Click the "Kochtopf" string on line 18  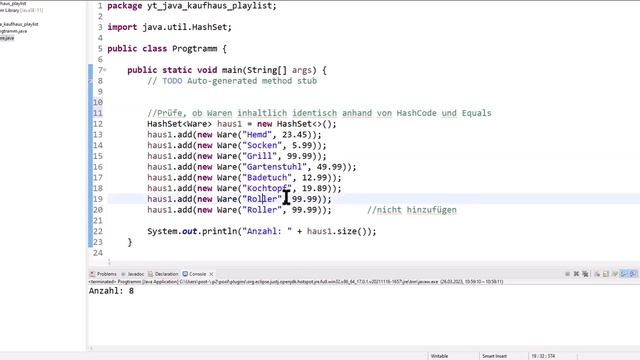point(267,188)
